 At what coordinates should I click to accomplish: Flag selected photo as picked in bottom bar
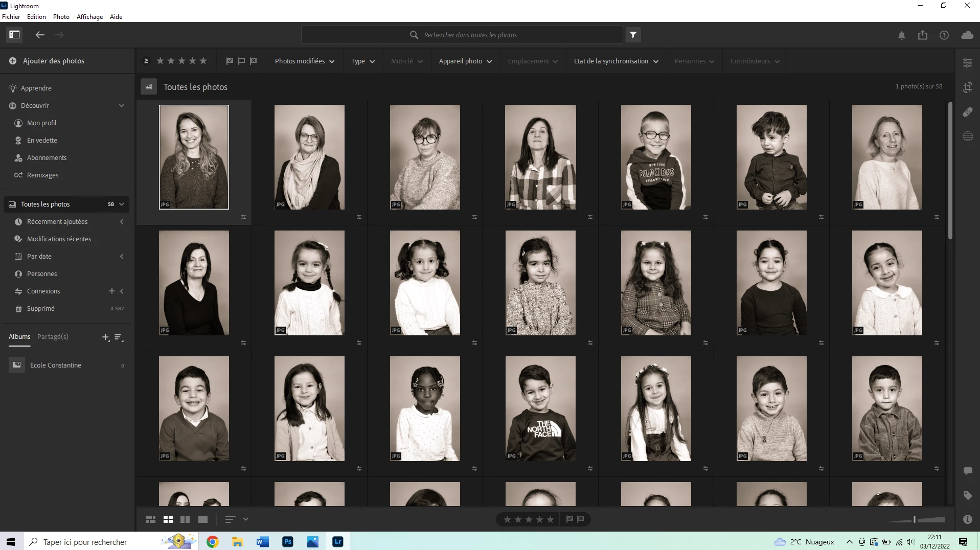569,519
